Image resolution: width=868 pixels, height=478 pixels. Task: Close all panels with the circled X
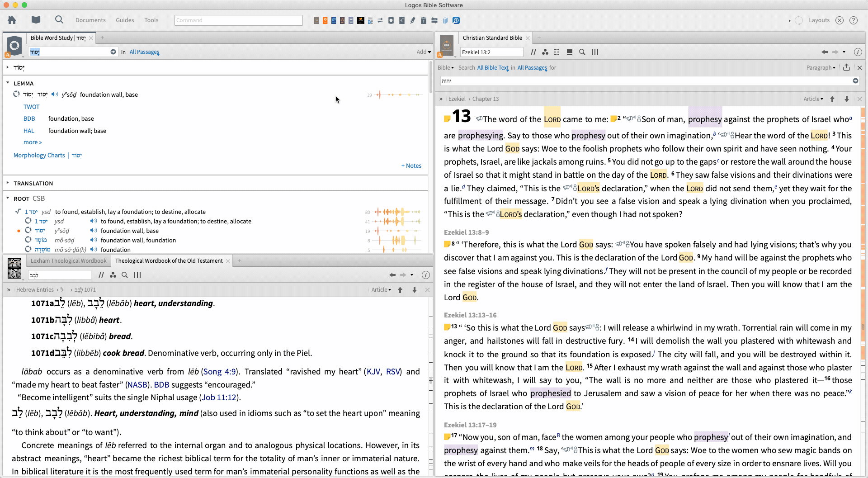pyautogui.click(x=840, y=20)
